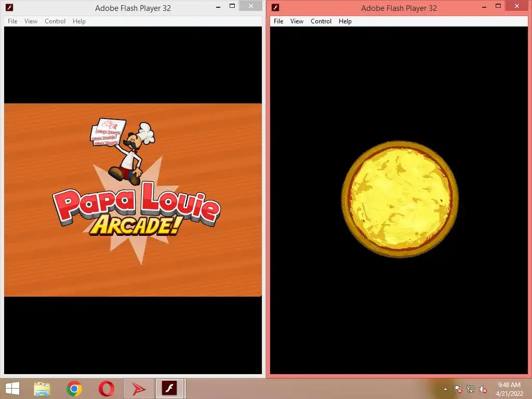Maximize the right Flash Player window
Image resolution: width=532 pixels, height=399 pixels.
[498, 6]
